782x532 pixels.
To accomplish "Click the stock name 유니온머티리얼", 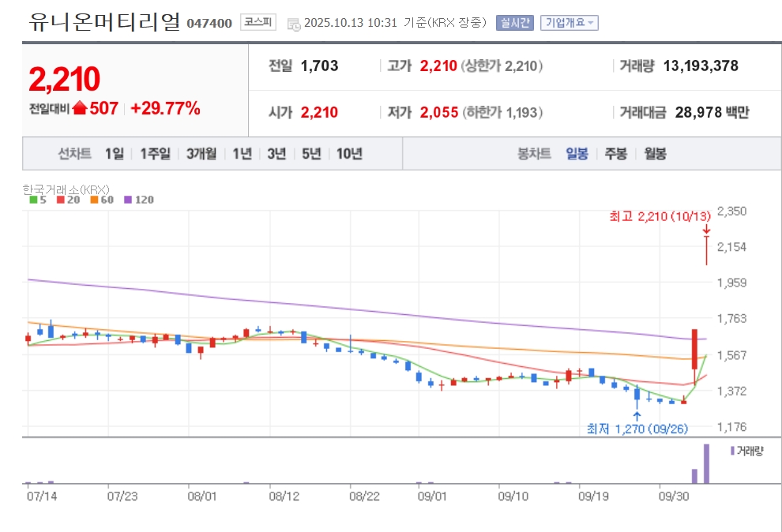I will coord(104,22).
